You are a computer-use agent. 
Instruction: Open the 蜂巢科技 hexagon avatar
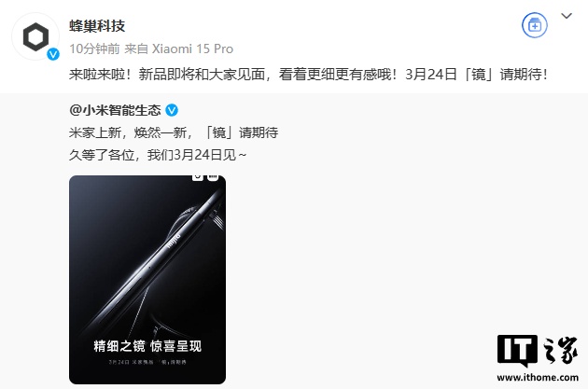pos(35,36)
